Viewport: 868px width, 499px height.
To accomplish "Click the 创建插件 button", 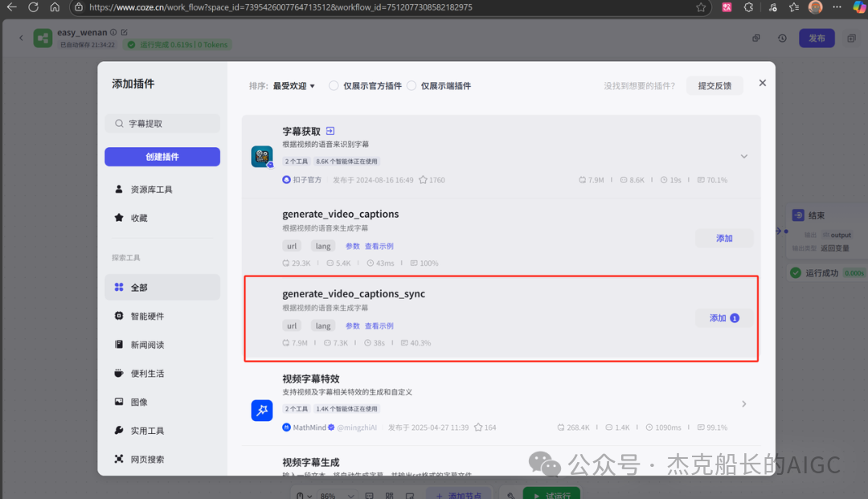I will coord(162,157).
